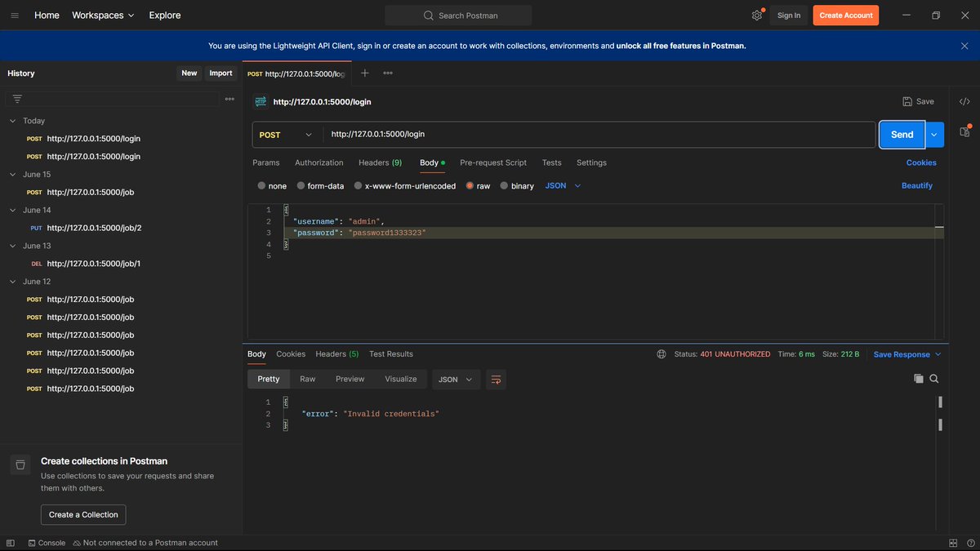The image size is (980, 551).
Task: Click the New button in History
Action: point(189,73)
